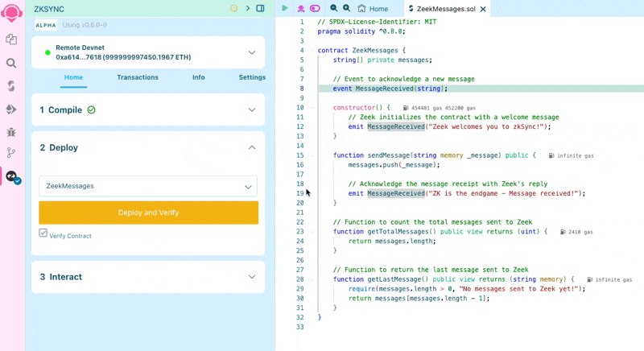
Task: Open the Debugger bug icon in sidebar
Action: (11, 132)
